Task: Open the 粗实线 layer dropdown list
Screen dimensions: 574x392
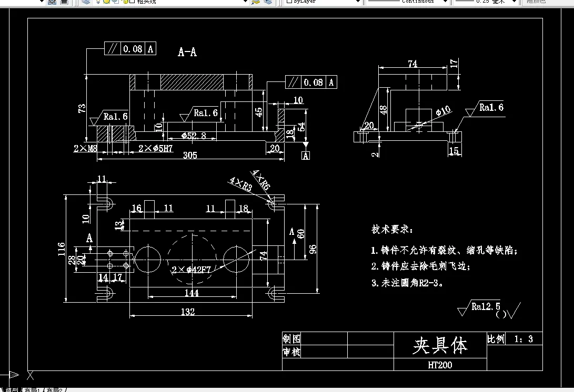Action: (245, 3)
